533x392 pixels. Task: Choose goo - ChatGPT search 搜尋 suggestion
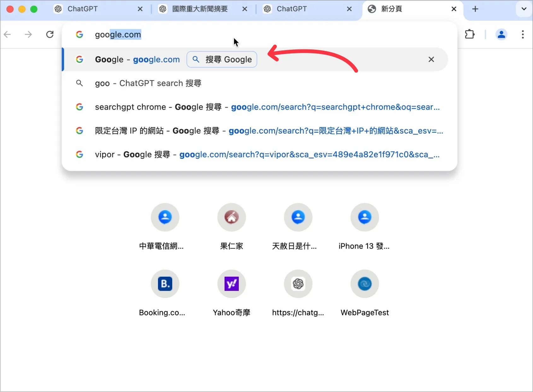tap(255, 83)
